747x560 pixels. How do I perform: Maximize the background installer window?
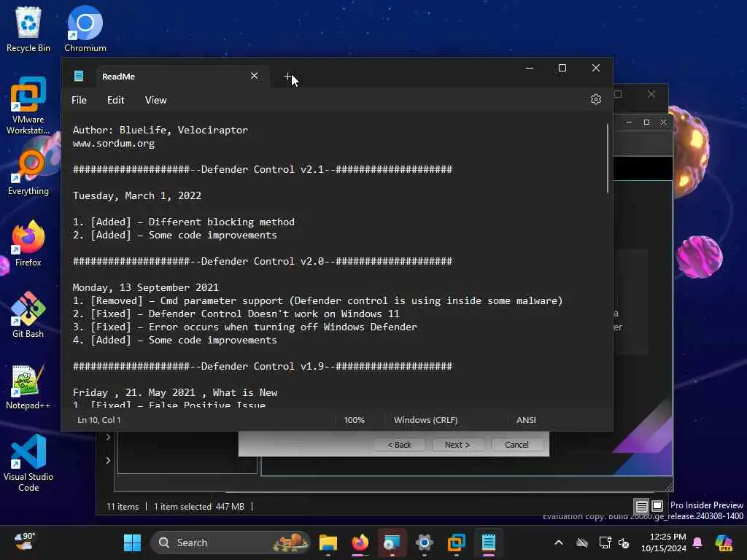tap(646, 122)
